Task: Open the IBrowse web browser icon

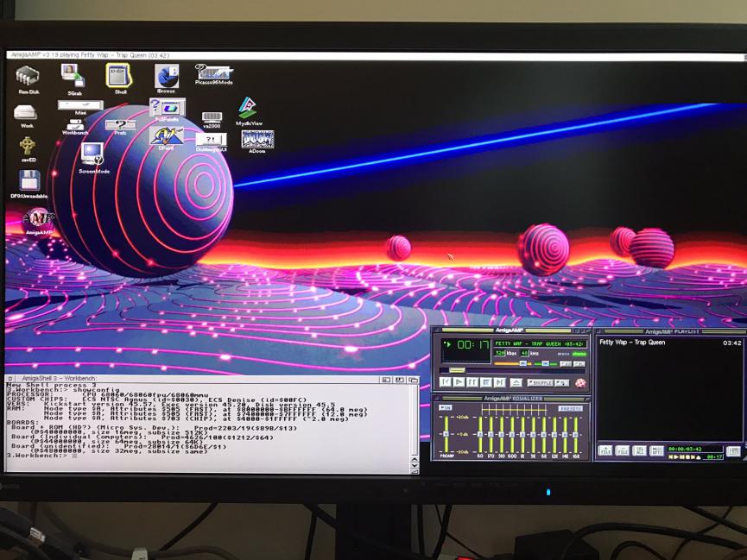Action: coord(166,77)
